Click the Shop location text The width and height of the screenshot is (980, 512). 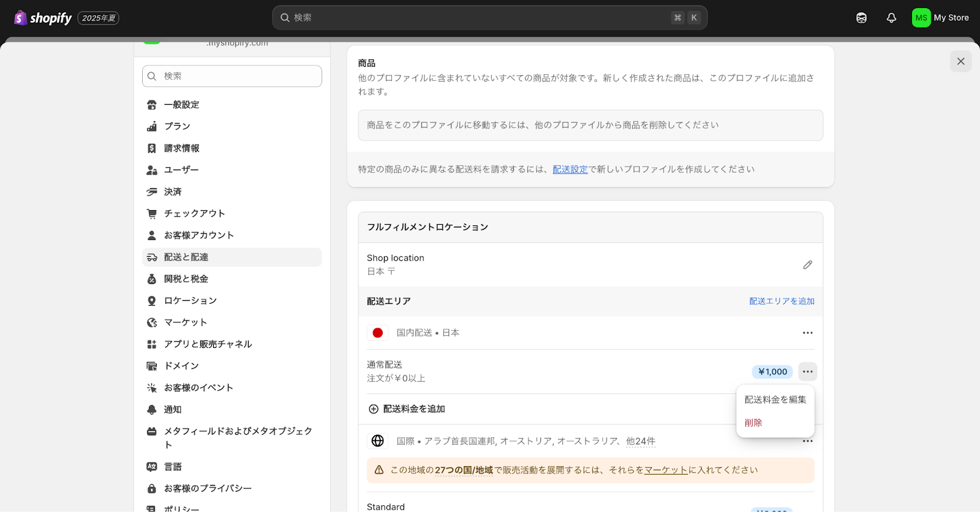click(396, 258)
